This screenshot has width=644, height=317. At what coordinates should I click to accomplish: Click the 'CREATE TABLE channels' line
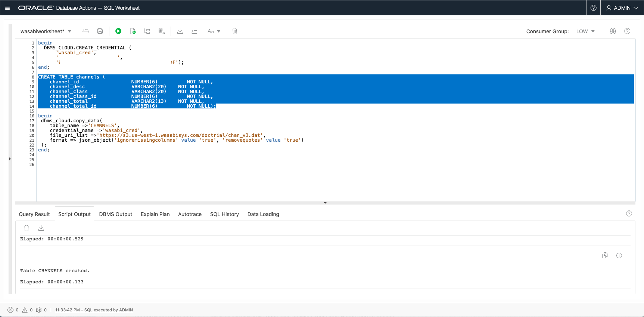71,77
